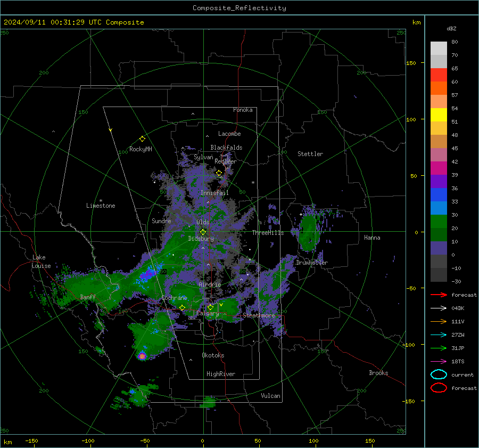The height and width of the screenshot is (448, 479).
Task: Click the asterisk marker above Limestone
Action: 101,201
